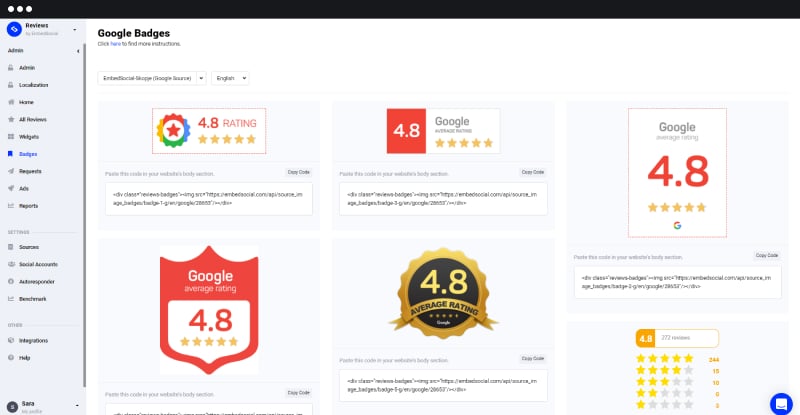Click the Widgets grid icon
Viewport: 800px width, 415px height.
[11, 137]
